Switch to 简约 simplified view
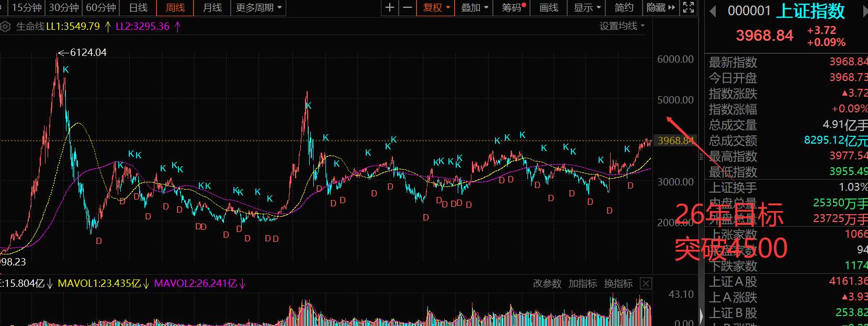Screen dimensions: 868x326 pos(624,7)
